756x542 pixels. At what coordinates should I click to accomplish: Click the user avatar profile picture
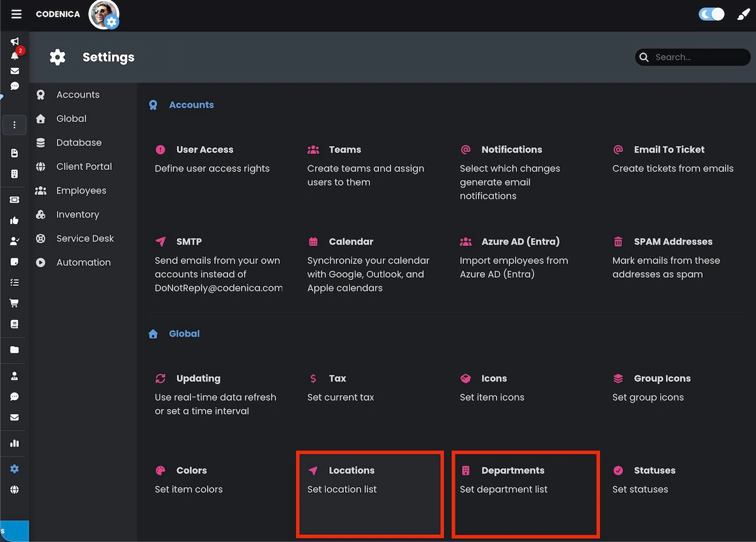(104, 14)
